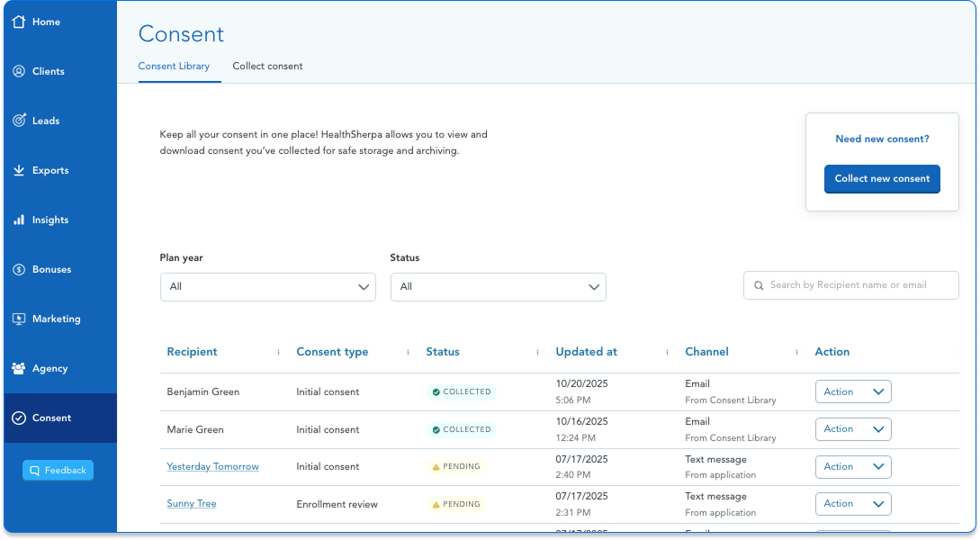Open Clients via the person icon
Screen dimensions: 980x540
tap(19, 71)
